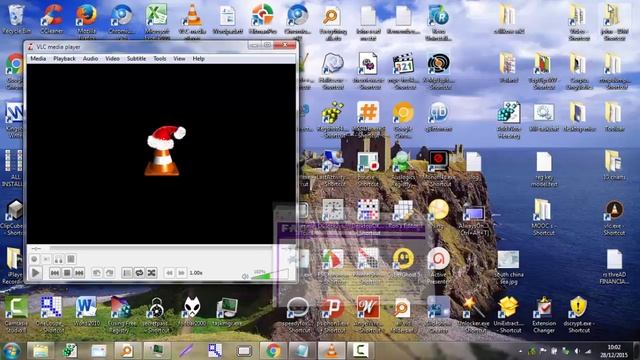Open the system tray volume icon
This screenshot has height=360, width=640.
[577, 351]
